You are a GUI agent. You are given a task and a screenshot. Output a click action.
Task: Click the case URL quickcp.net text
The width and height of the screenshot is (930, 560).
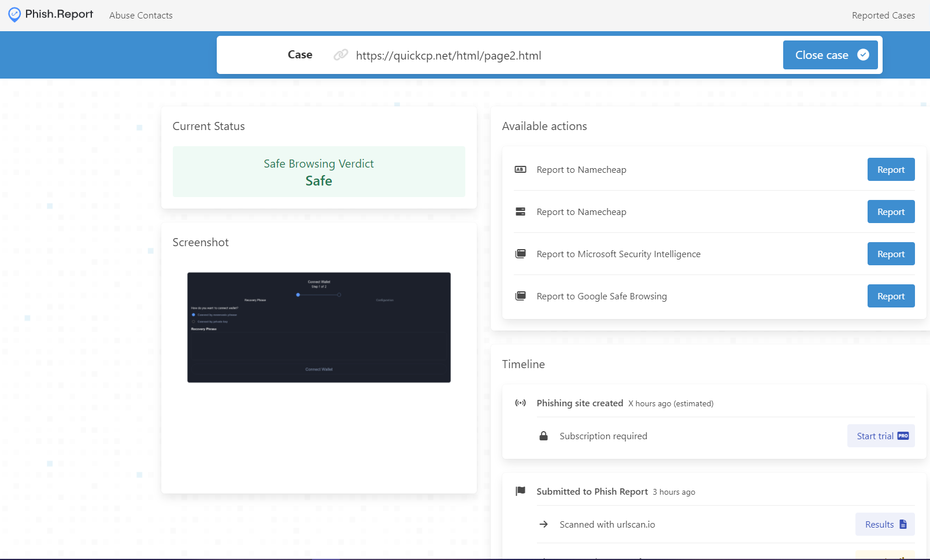coord(449,55)
